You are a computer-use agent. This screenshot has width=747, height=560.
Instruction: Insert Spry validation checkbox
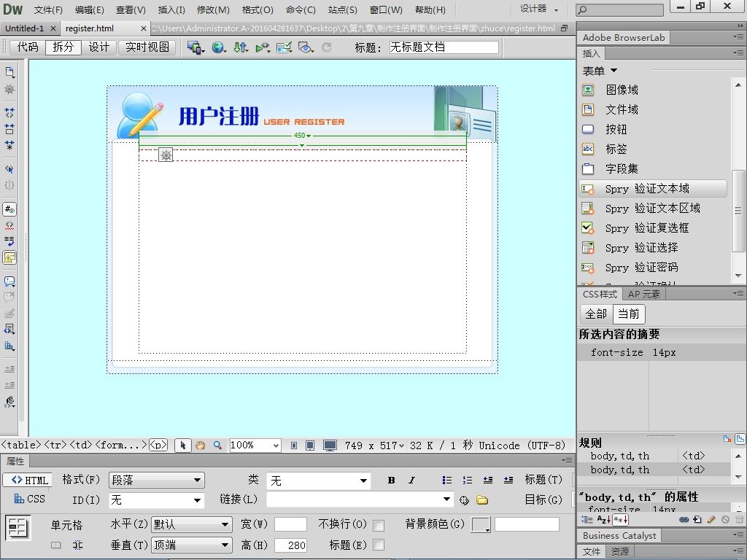pos(653,228)
